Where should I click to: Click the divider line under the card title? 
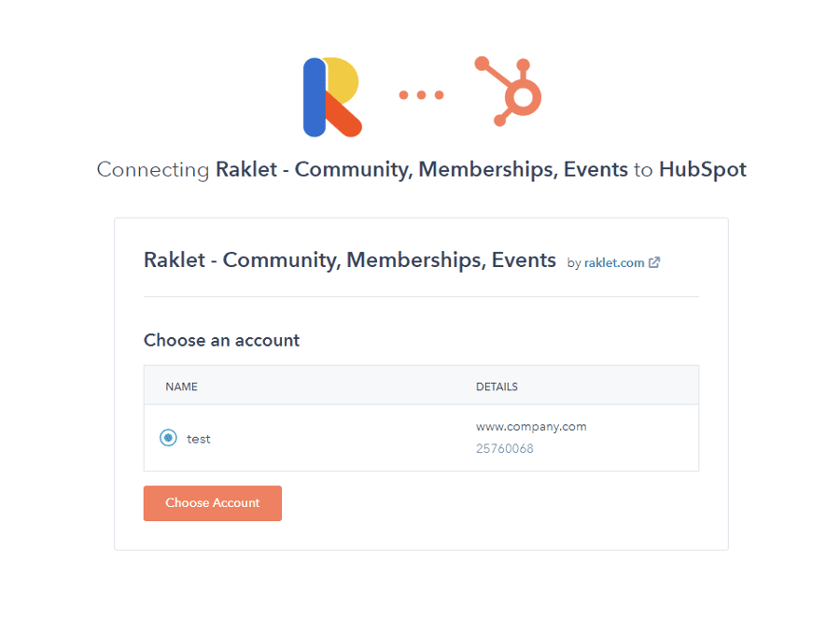click(x=421, y=296)
